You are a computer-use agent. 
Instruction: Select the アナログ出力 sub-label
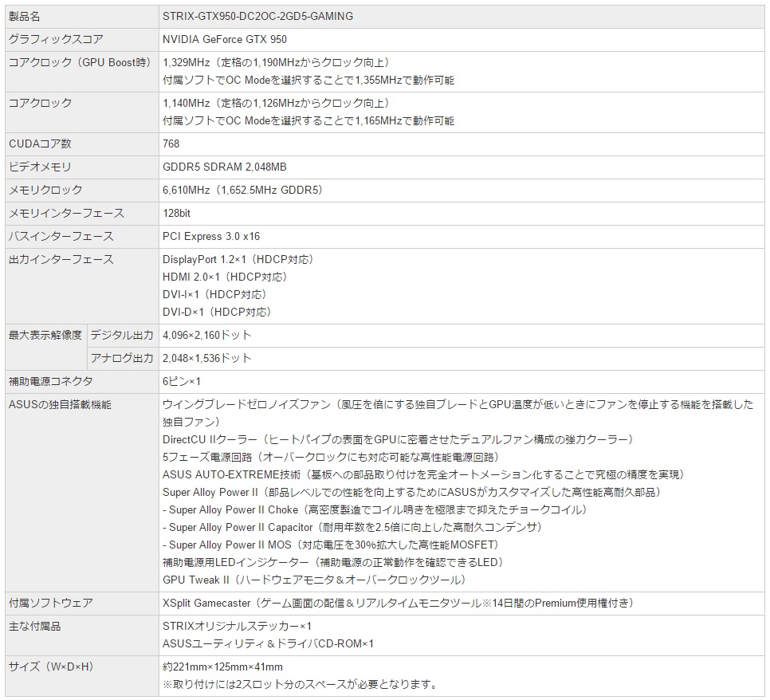(122, 358)
